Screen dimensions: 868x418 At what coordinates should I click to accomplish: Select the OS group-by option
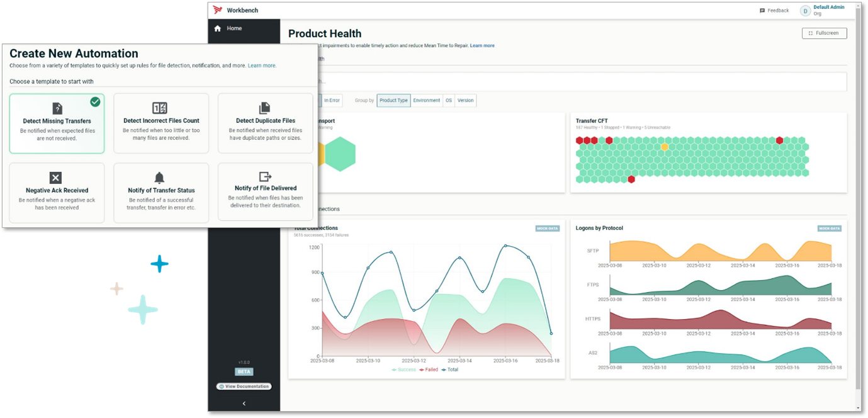[x=449, y=101]
